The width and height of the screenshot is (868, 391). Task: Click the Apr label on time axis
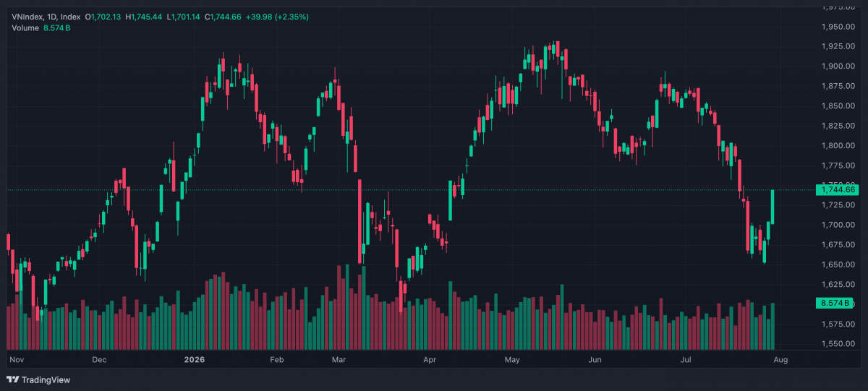pos(430,359)
